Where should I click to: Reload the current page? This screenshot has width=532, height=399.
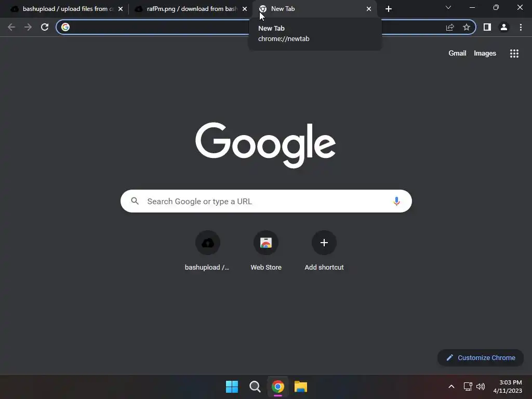coord(45,27)
